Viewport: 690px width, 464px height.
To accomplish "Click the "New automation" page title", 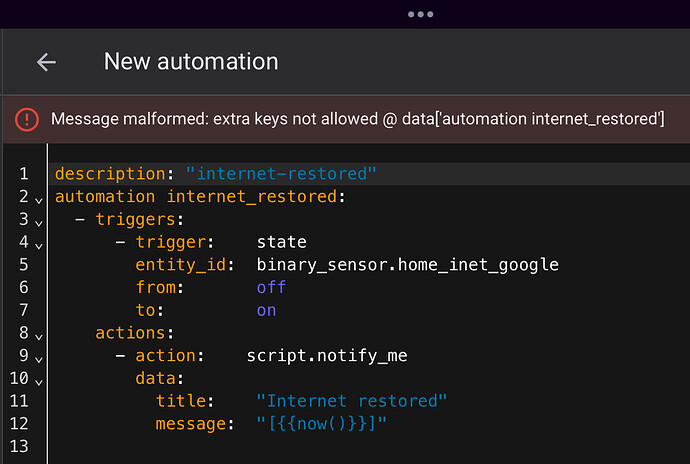I will pyautogui.click(x=191, y=62).
